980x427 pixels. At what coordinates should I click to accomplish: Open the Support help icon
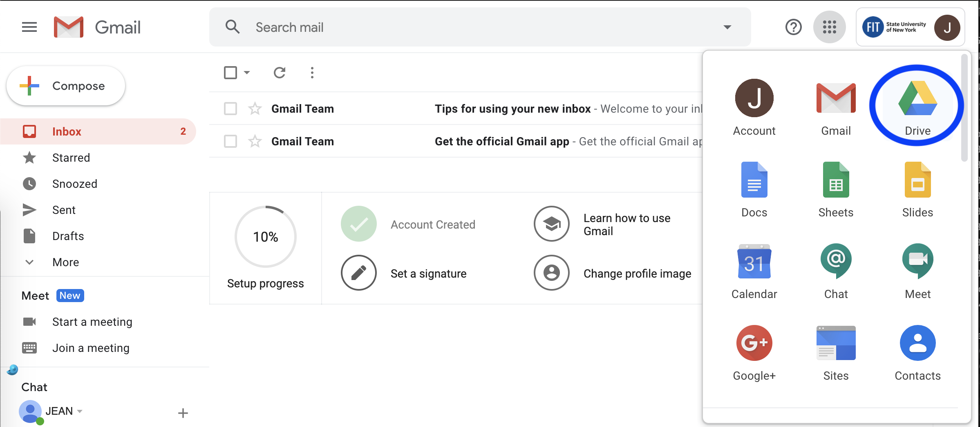(793, 27)
